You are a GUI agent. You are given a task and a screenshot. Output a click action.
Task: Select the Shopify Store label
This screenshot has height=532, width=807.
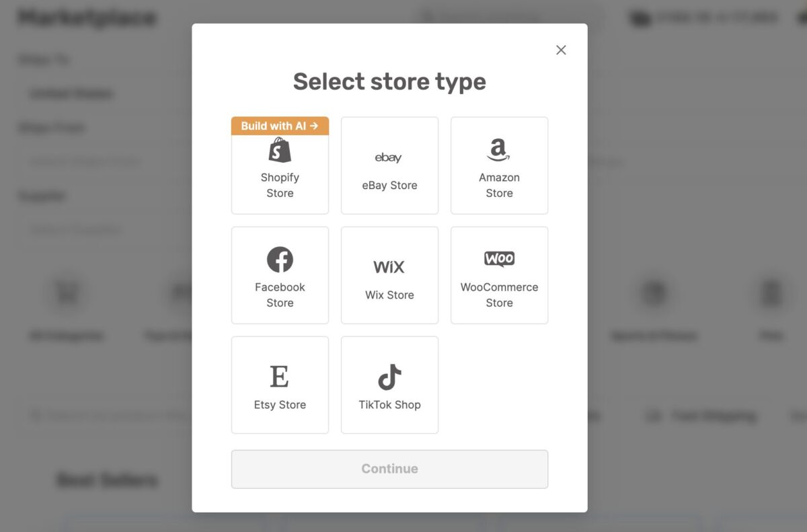[280, 185]
